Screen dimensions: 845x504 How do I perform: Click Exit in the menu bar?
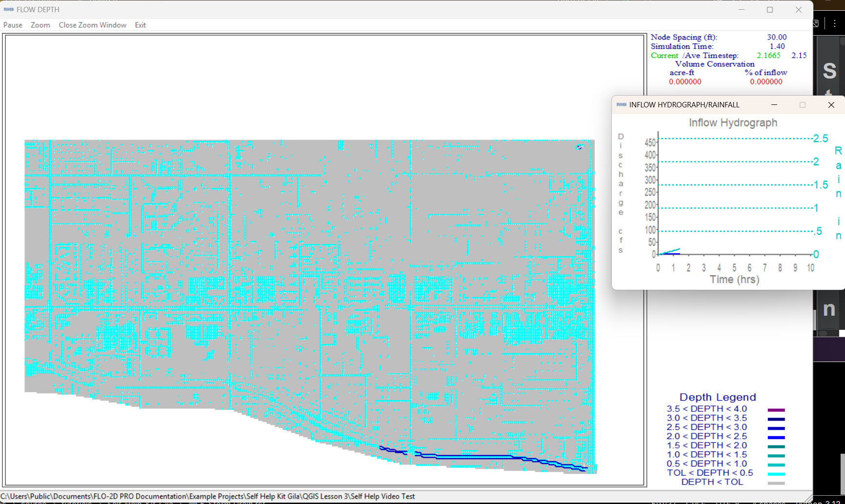click(x=140, y=25)
